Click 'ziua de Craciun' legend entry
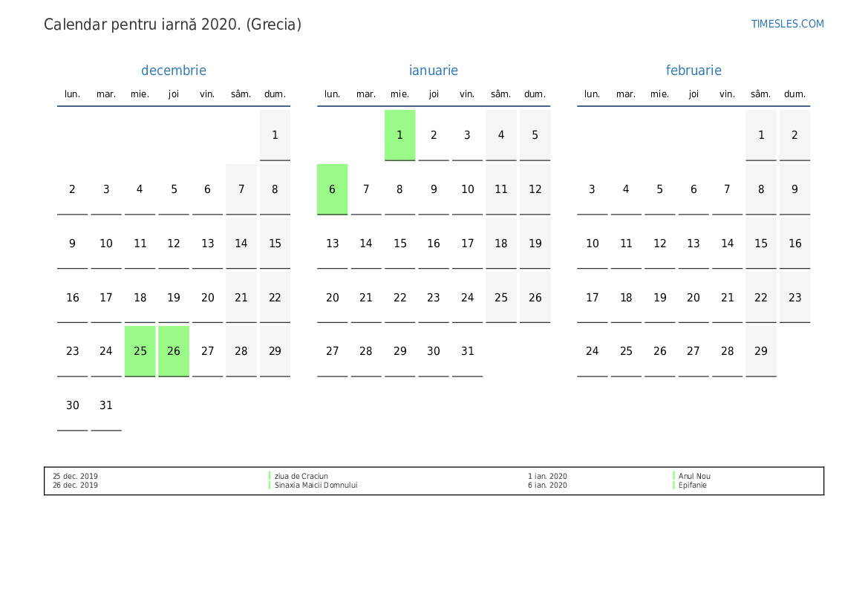This screenshot has width=868, height=614. pyautogui.click(x=301, y=476)
